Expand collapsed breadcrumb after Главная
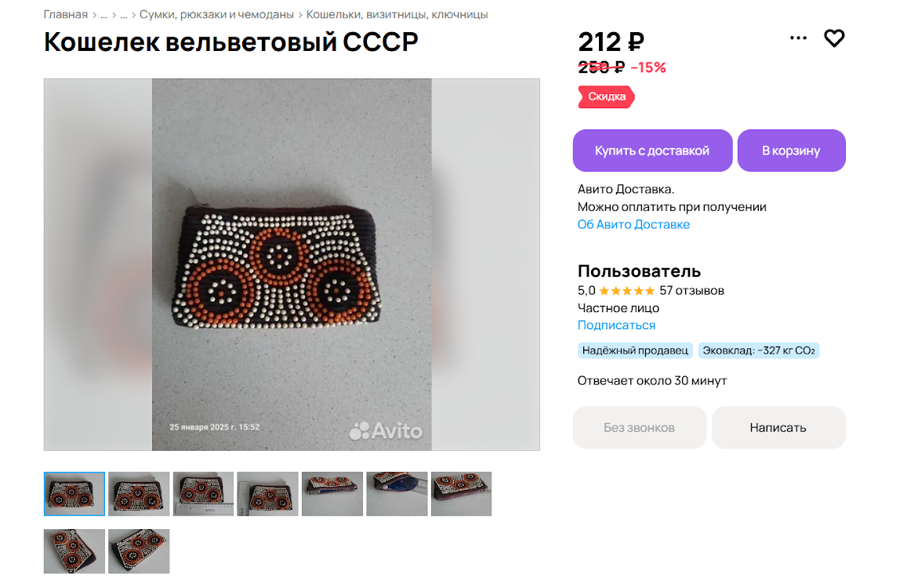This screenshot has height=588, width=907. pos(104,14)
